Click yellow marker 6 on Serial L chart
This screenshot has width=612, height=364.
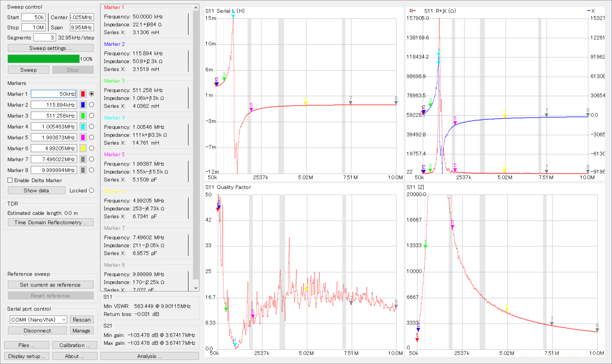coord(305,101)
